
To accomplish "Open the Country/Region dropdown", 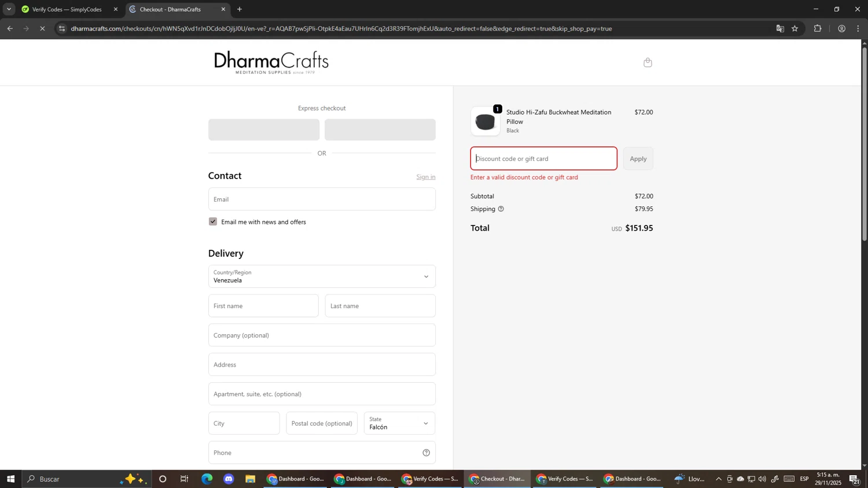I will tap(322, 276).
